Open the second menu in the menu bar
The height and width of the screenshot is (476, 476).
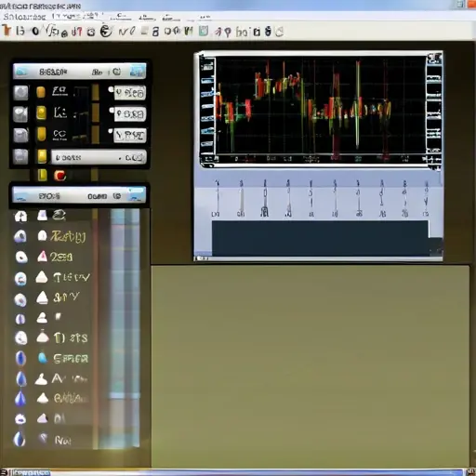pos(77,16)
